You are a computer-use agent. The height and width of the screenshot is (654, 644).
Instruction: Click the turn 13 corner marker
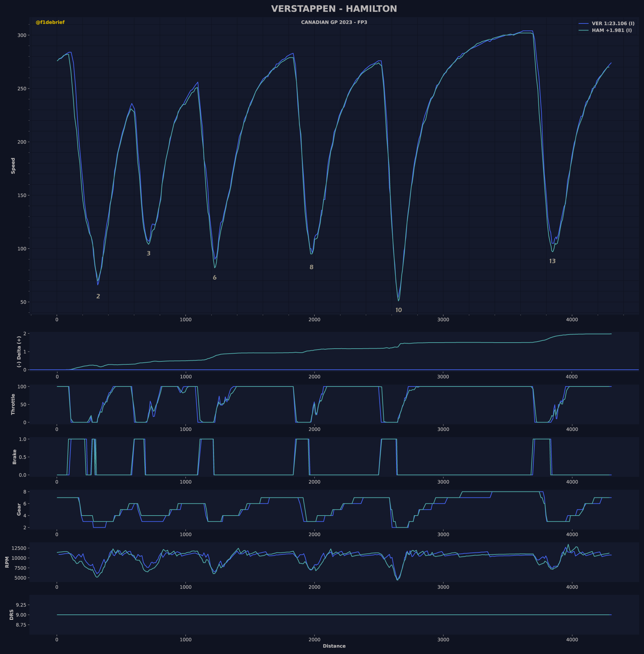point(552,261)
